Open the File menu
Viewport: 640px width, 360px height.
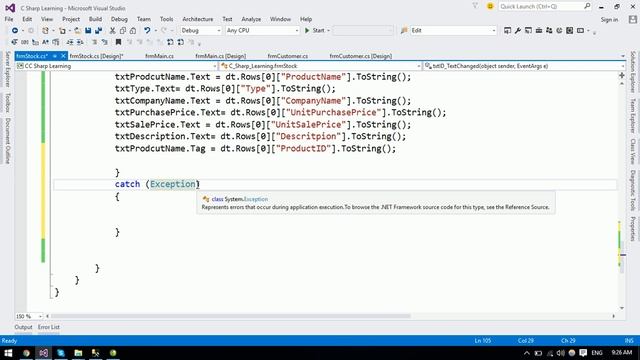tap(9, 19)
